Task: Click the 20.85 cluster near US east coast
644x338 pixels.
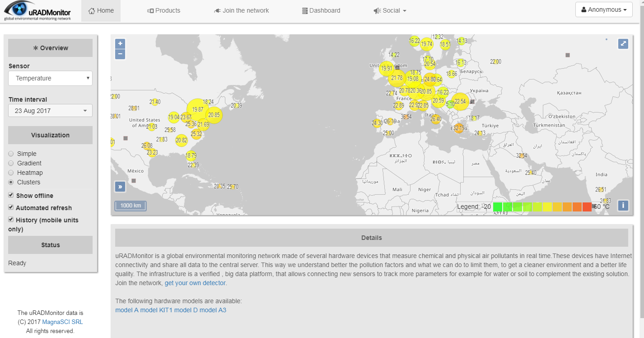Action: pos(214,115)
